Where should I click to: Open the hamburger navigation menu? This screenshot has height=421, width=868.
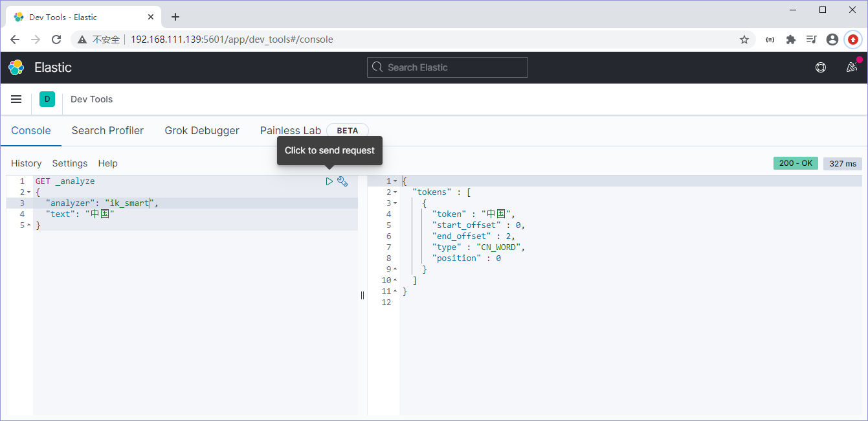tap(16, 99)
